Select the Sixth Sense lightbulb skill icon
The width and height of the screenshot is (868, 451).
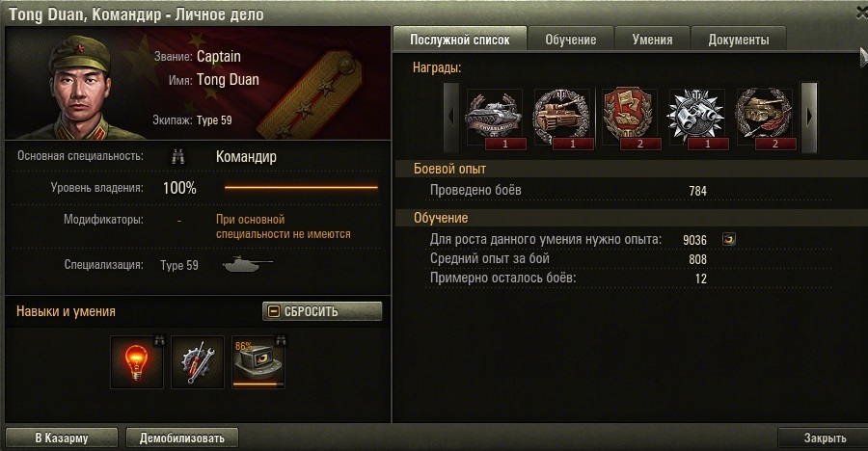click(137, 362)
